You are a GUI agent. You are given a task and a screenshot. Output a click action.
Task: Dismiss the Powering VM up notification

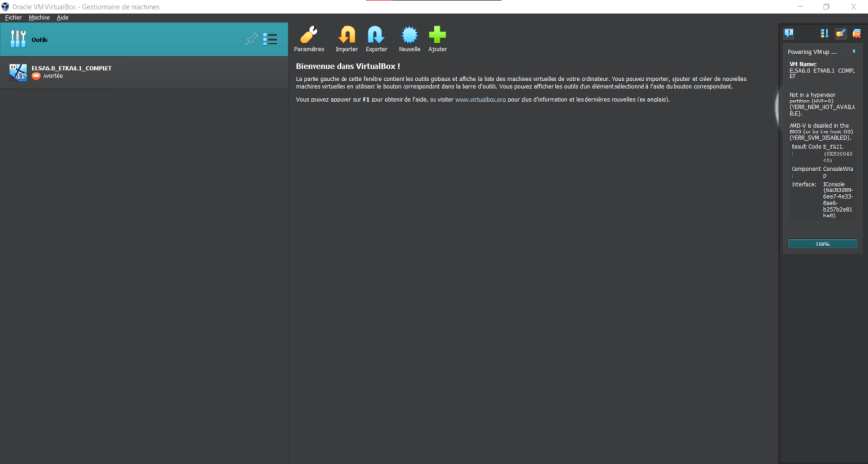click(853, 52)
